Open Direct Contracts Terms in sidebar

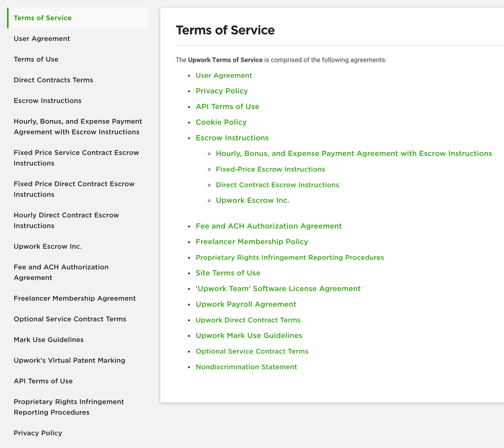click(x=53, y=80)
